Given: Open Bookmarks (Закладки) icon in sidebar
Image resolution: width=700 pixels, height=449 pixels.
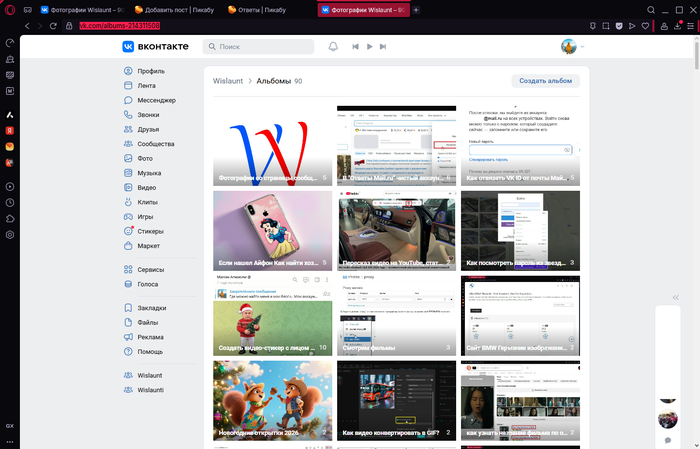Looking at the screenshot, I should (128, 308).
